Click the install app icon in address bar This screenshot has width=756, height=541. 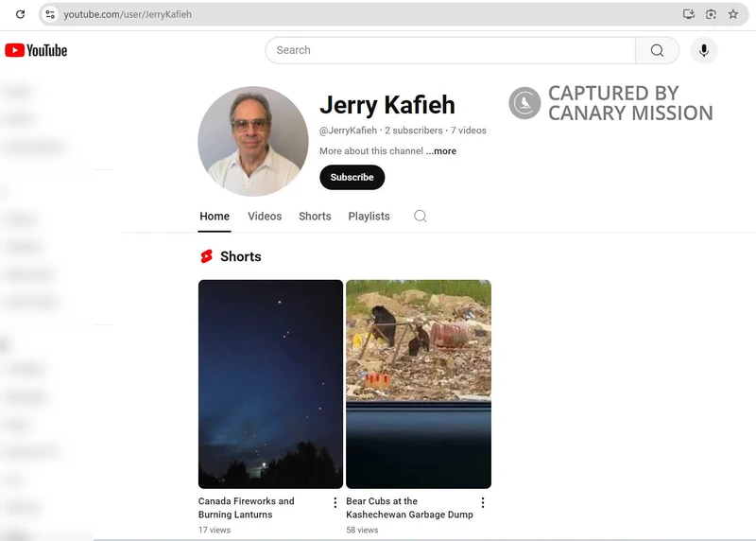[x=689, y=14]
